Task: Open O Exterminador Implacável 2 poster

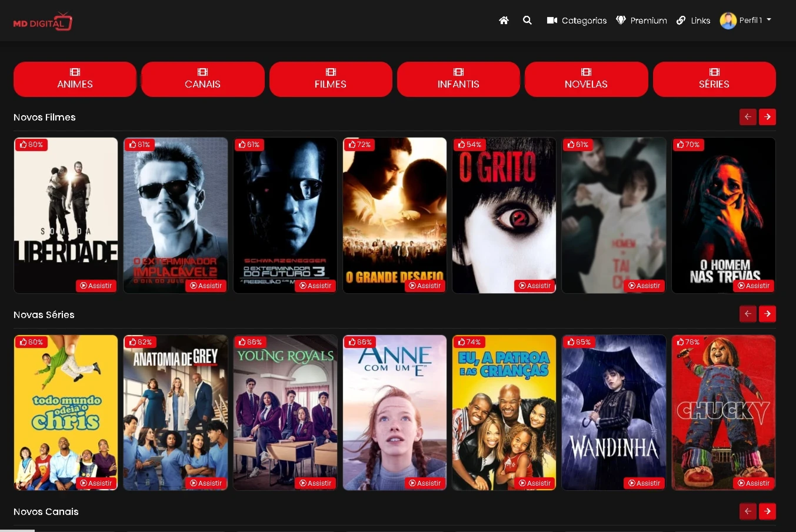Action: click(175, 215)
